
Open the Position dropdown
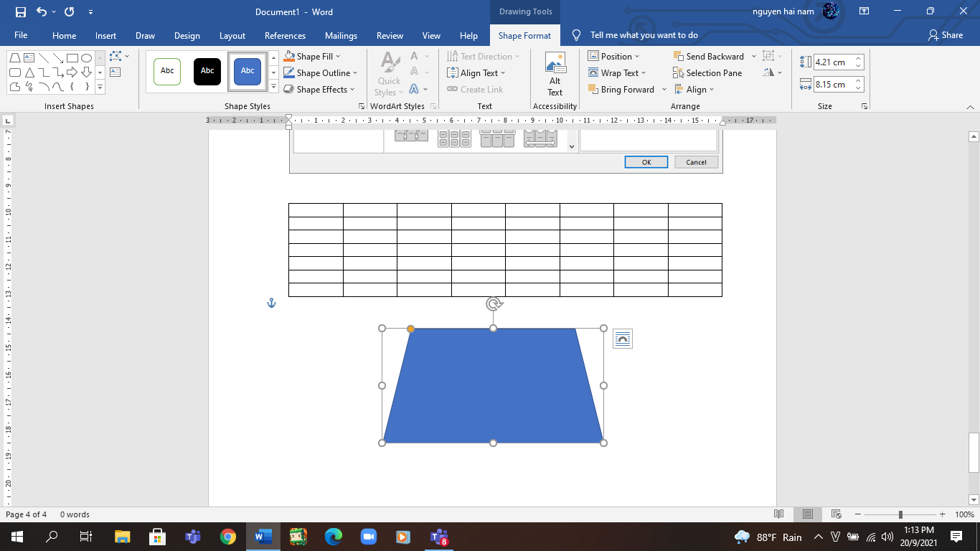pos(613,57)
